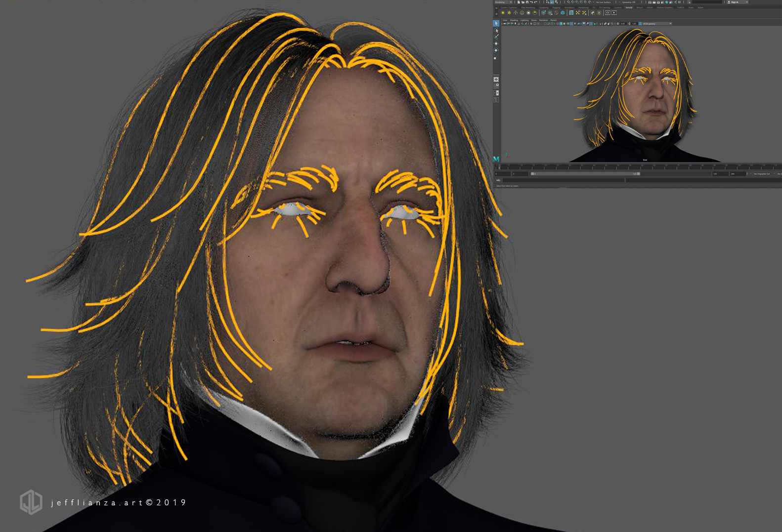Pick the Paint Selection tool in the toolbox

tap(496, 37)
